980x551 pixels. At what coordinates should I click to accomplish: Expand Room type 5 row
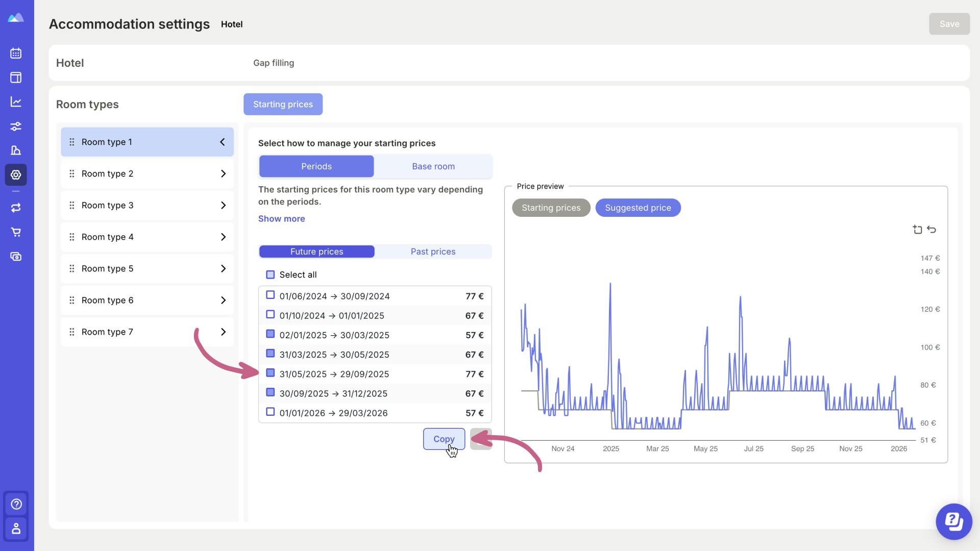click(224, 268)
